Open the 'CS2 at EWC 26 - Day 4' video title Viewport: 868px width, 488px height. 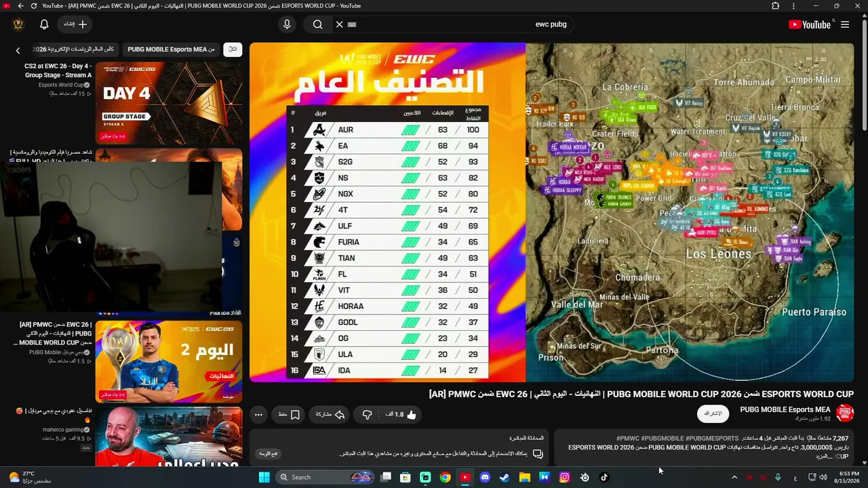pyautogui.click(x=58, y=70)
